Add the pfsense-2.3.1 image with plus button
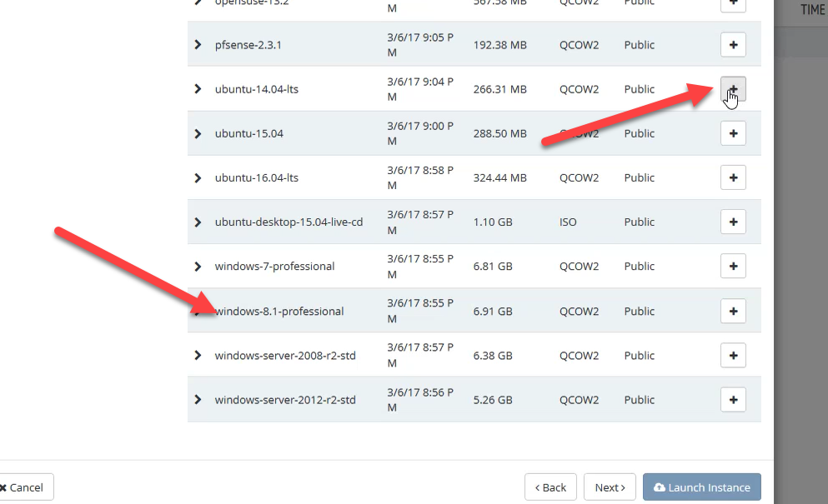828x504 pixels. click(x=733, y=45)
